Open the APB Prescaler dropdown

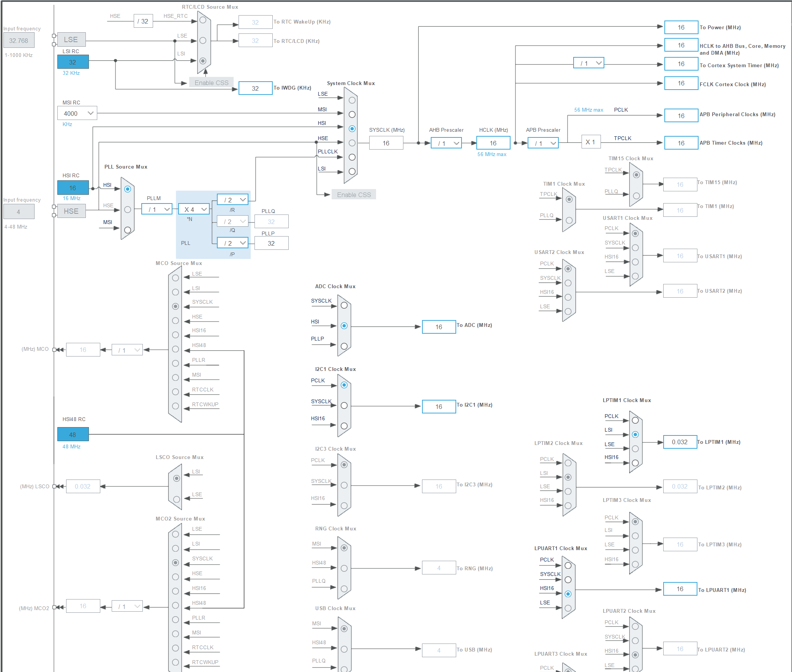coord(543,143)
